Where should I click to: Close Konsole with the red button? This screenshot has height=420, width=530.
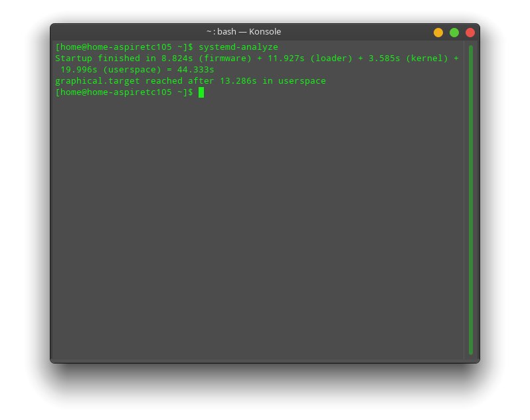(470, 33)
